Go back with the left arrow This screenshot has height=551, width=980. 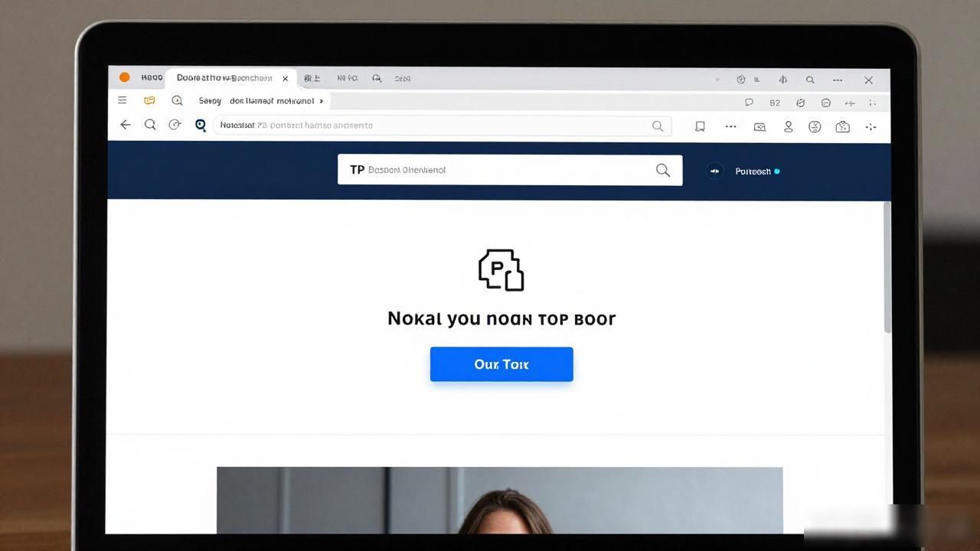(126, 125)
